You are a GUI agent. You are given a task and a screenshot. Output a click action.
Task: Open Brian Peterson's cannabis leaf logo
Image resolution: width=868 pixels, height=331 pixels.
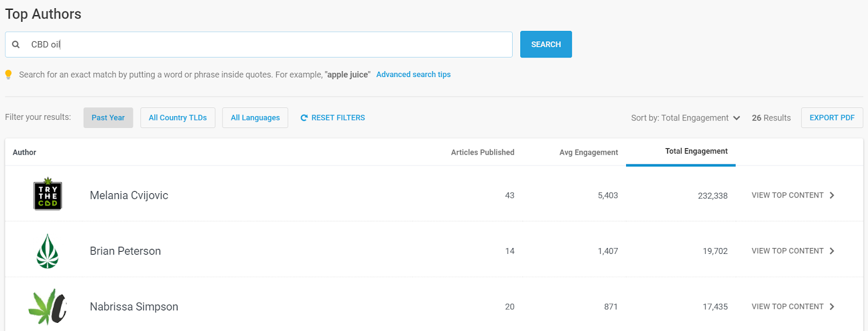click(48, 251)
